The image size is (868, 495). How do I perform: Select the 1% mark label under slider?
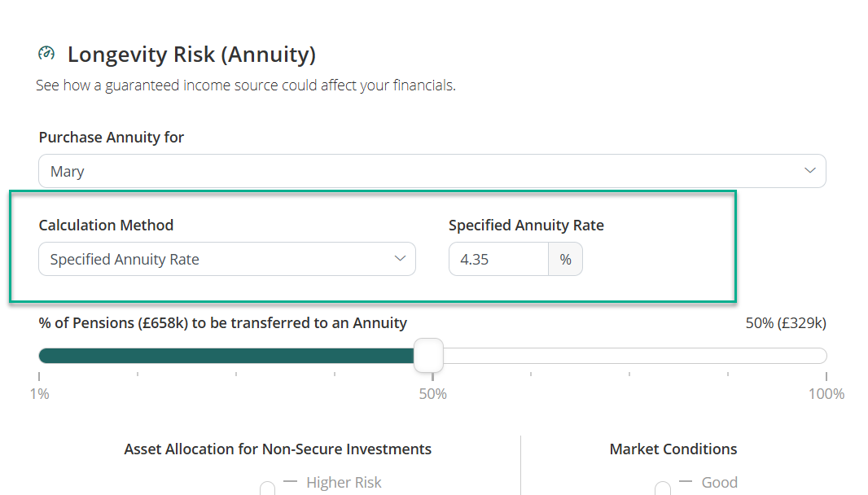click(39, 394)
